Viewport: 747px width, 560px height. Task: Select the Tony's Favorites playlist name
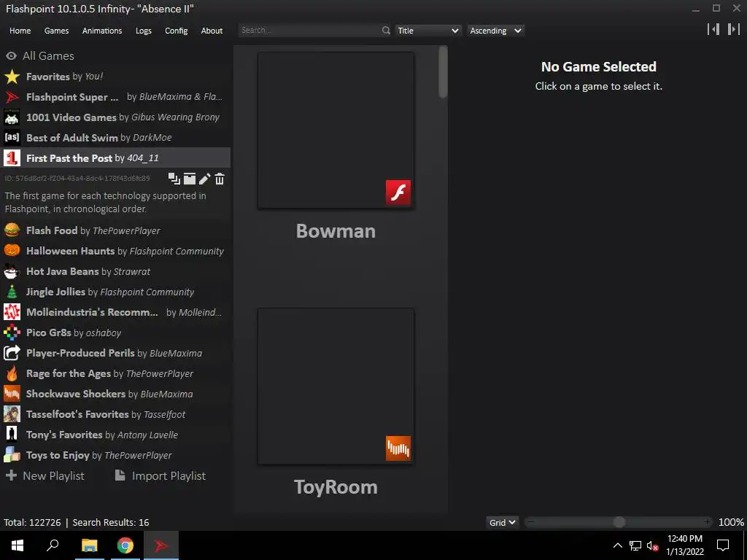click(x=64, y=435)
